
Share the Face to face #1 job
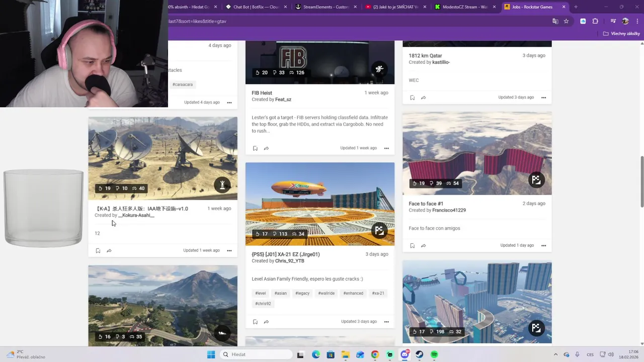[x=423, y=246]
